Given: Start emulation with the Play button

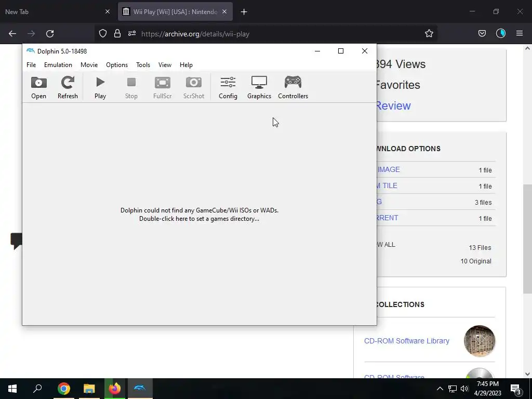Looking at the screenshot, I should point(100,87).
